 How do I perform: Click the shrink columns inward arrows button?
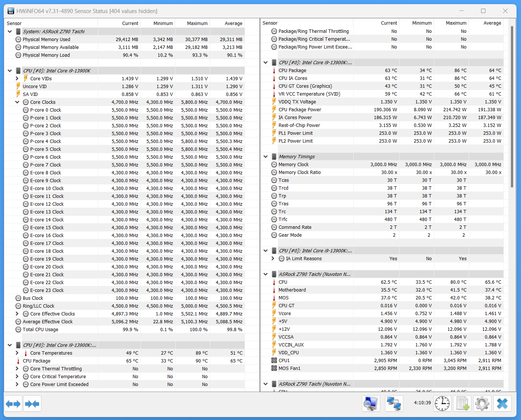[32, 404]
